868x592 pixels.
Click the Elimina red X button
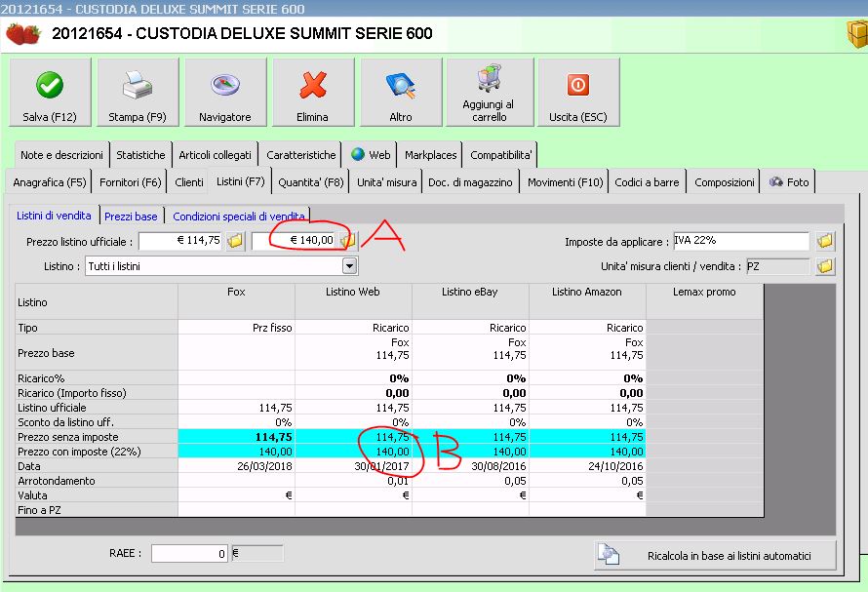pyautogui.click(x=313, y=93)
